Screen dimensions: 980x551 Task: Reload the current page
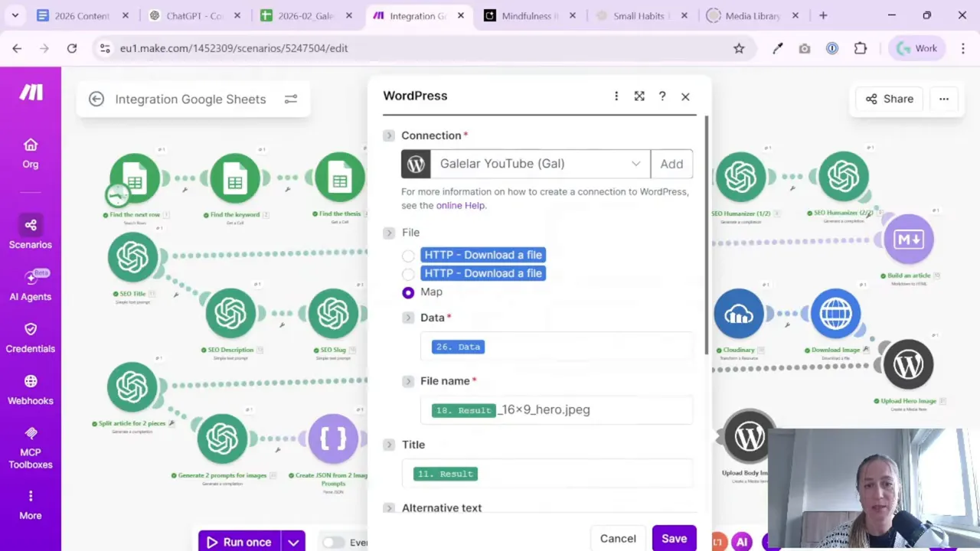point(72,48)
